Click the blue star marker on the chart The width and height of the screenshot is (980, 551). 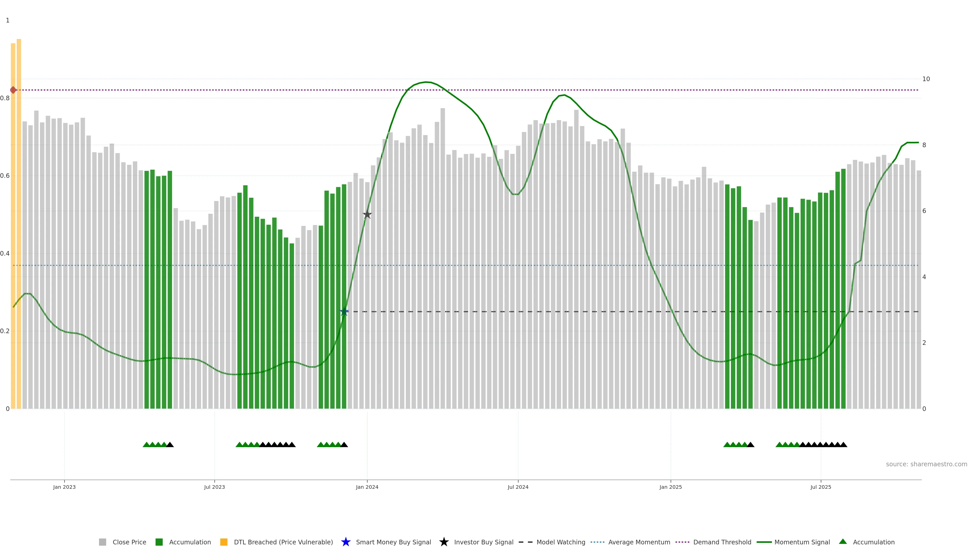coord(344,311)
